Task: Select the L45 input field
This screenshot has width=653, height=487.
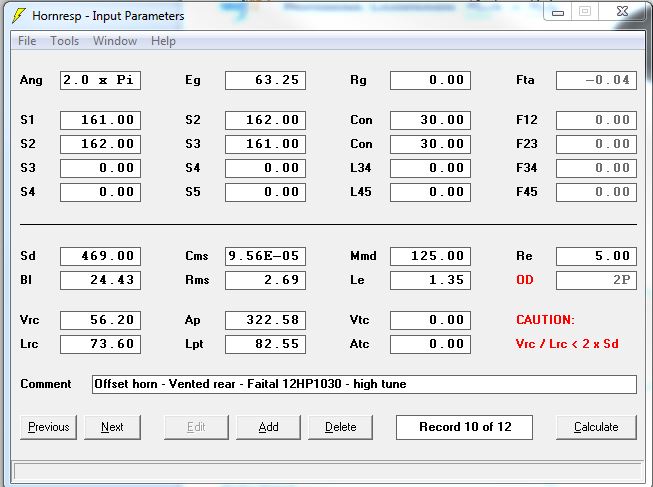Action: pyautogui.click(x=430, y=192)
